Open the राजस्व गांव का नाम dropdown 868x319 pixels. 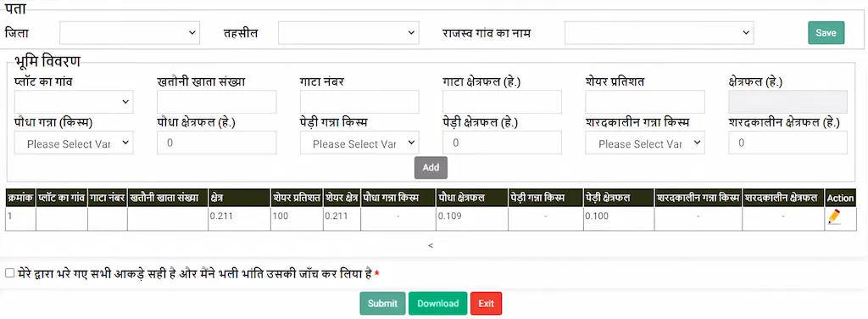[x=659, y=33]
